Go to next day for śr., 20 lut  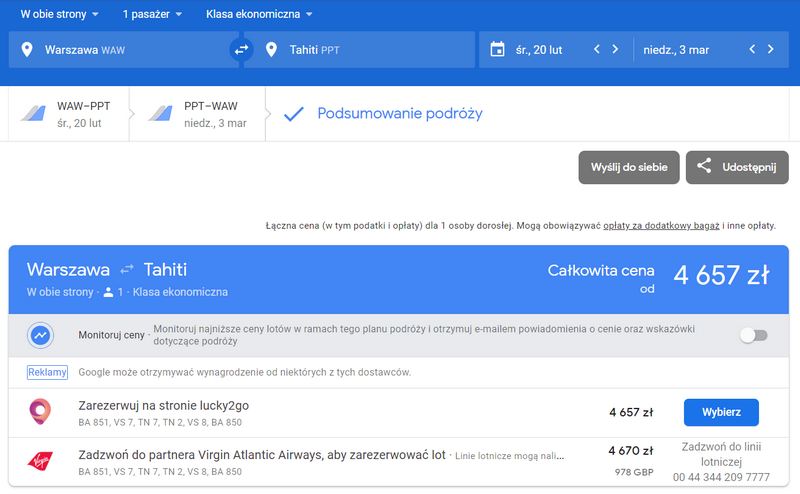tap(615, 50)
